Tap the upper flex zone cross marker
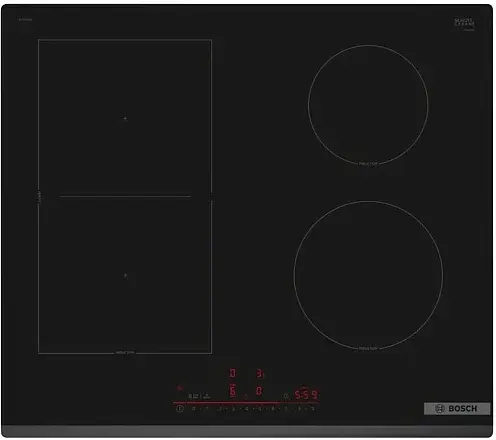The height and width of the screenshot is (440, 496). pos(125,118)
